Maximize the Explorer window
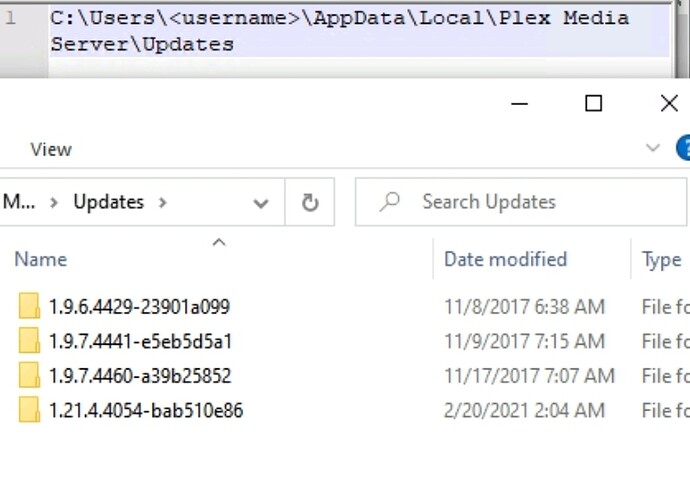The height and width of the screenshot is (480, 690). [x=593, y=104]
